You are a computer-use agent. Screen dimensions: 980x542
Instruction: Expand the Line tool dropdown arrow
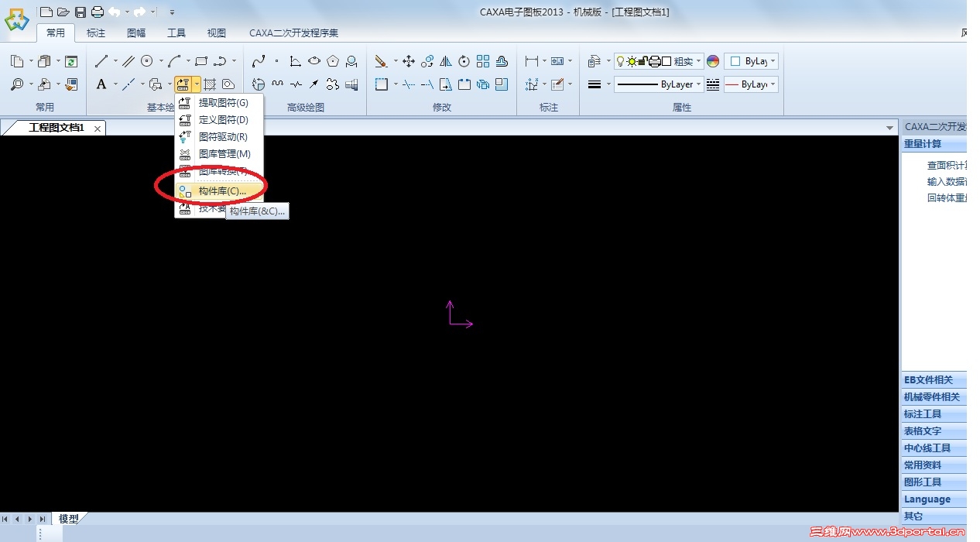pos(115,61)
